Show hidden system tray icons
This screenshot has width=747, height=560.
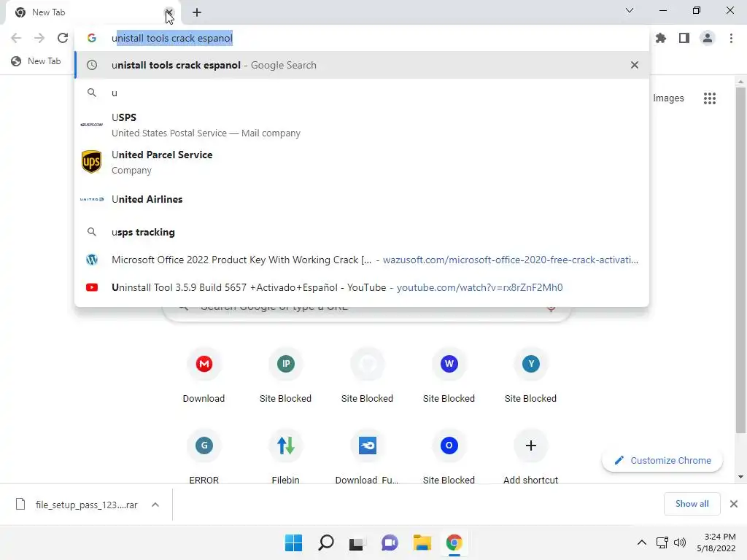(642, 542)
